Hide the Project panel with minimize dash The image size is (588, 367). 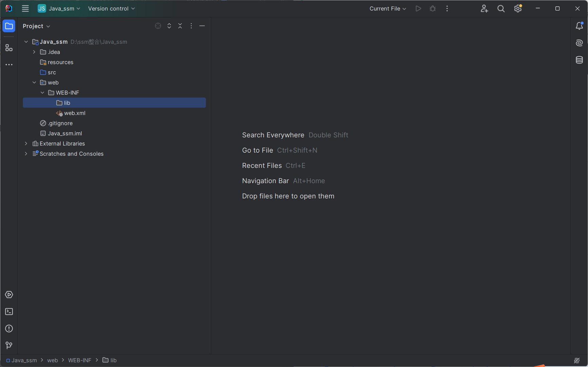pos(202,26)
